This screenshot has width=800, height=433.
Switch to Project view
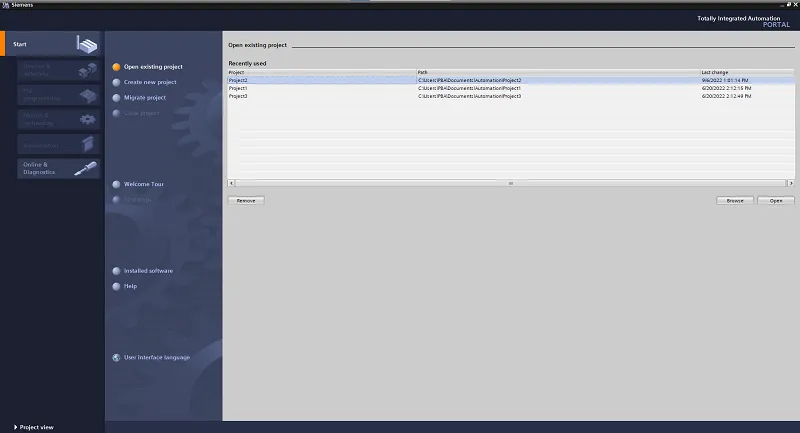coord(37,427)
